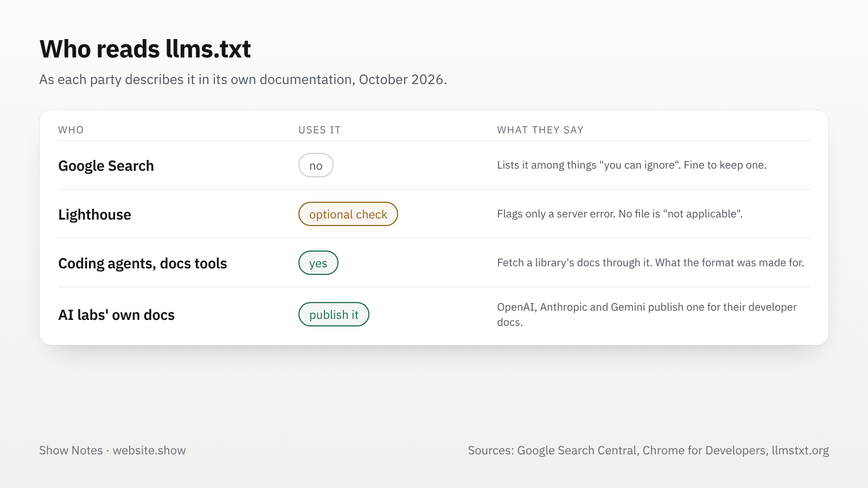Click the 'you can ignore' description text
This screenshot has height=488, width=868.
coord(631,165)
